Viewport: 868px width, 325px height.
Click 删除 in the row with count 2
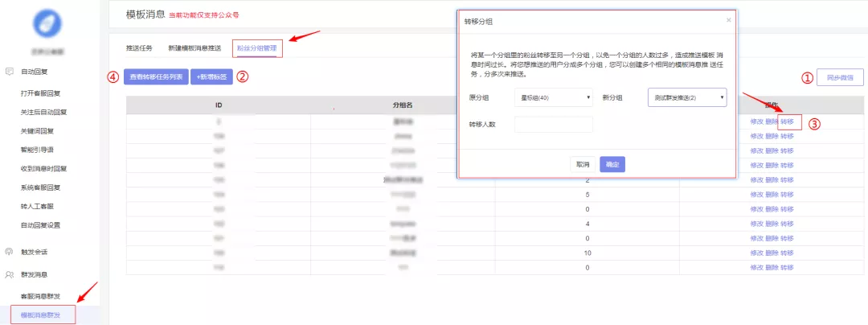pyautogui.click(x=772, y=180)
